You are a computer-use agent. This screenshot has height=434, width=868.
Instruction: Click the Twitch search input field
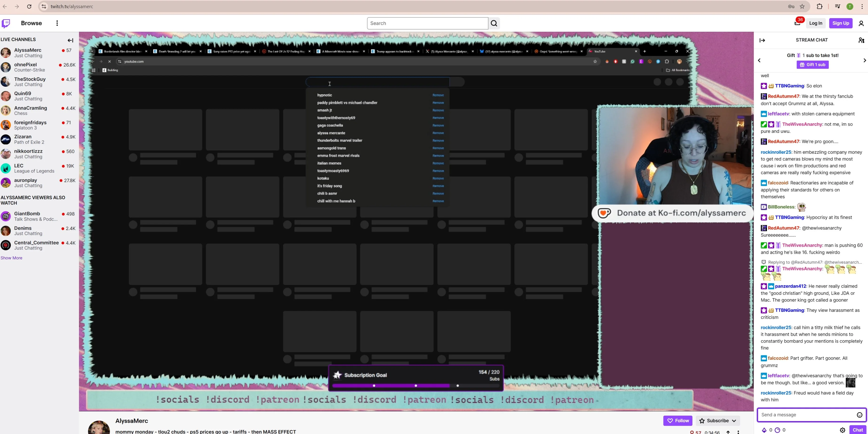(x=427, y=23)
